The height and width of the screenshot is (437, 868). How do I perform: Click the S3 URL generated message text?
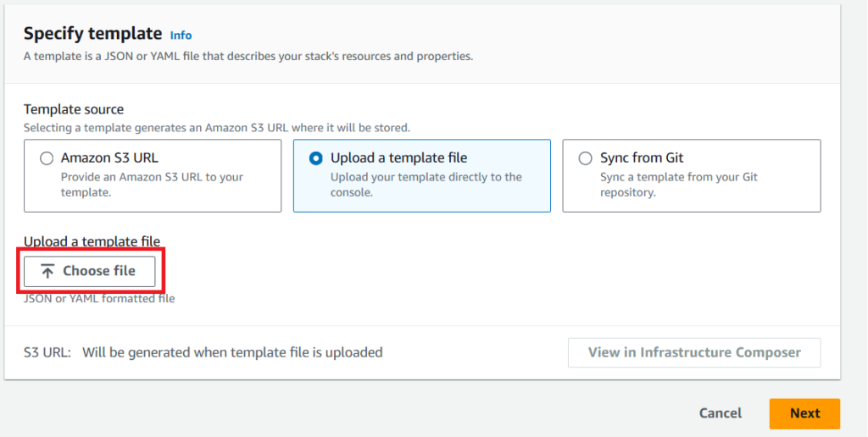click(x=232, y=352)
